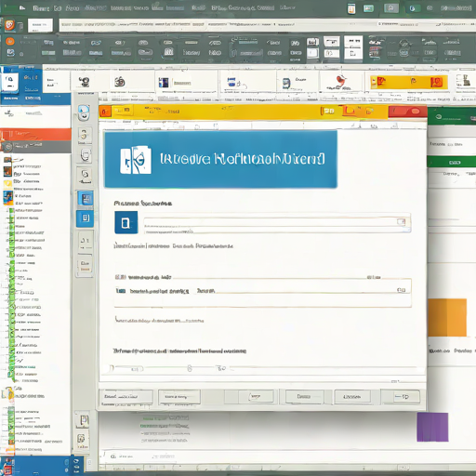Click the orange block in the right window
476x476 pixels.
(x=447, y=317)
